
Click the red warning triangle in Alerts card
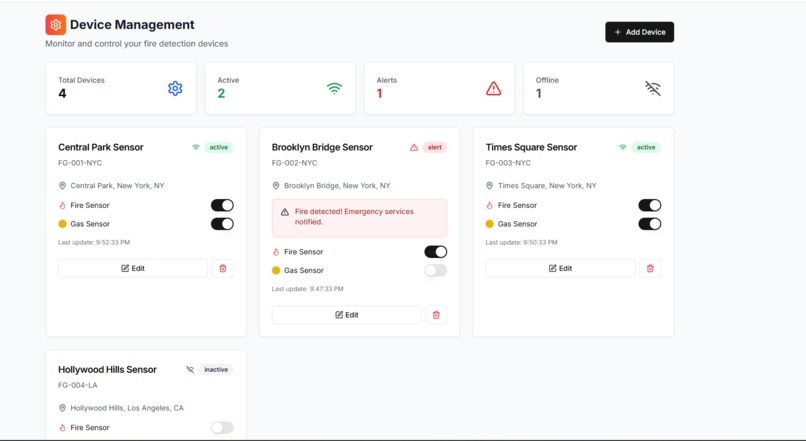tap(493, 88)
